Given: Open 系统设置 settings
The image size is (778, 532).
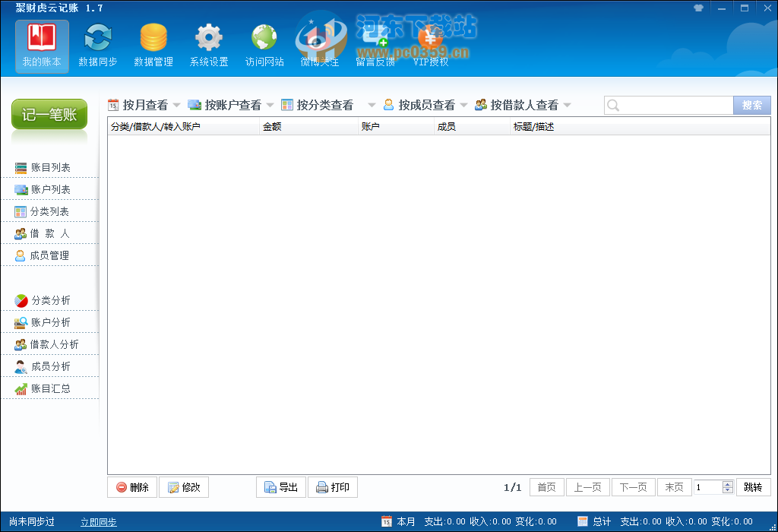Looking at the screenshot, I should point(208,44).
